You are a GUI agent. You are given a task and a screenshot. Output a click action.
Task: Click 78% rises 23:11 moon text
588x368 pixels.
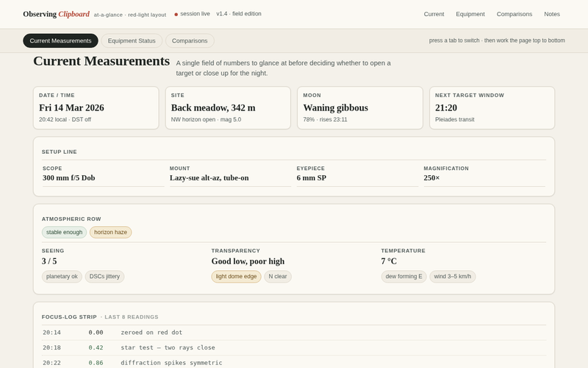(325, 119)
